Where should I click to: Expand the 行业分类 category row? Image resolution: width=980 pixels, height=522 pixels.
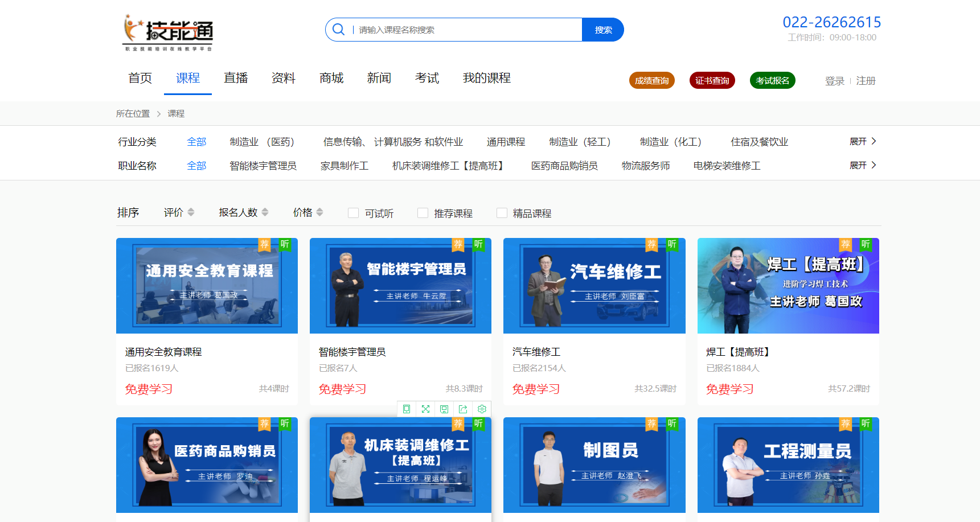(x=862, y=141)
